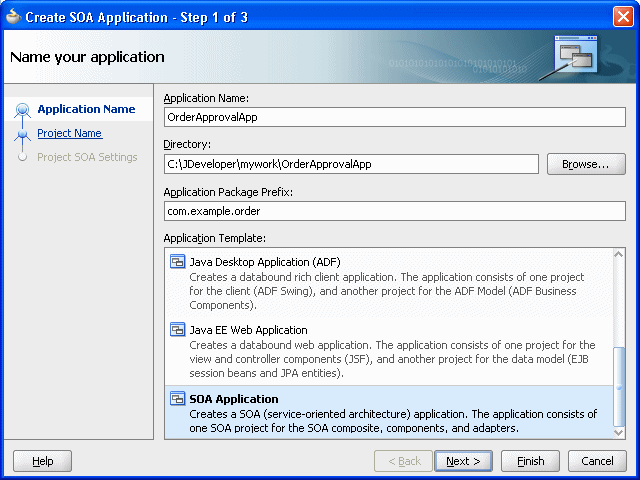Viewport: 640px width, 480px height.
Task: Click the Java EE Web Application icon
Action: point(178,330)
